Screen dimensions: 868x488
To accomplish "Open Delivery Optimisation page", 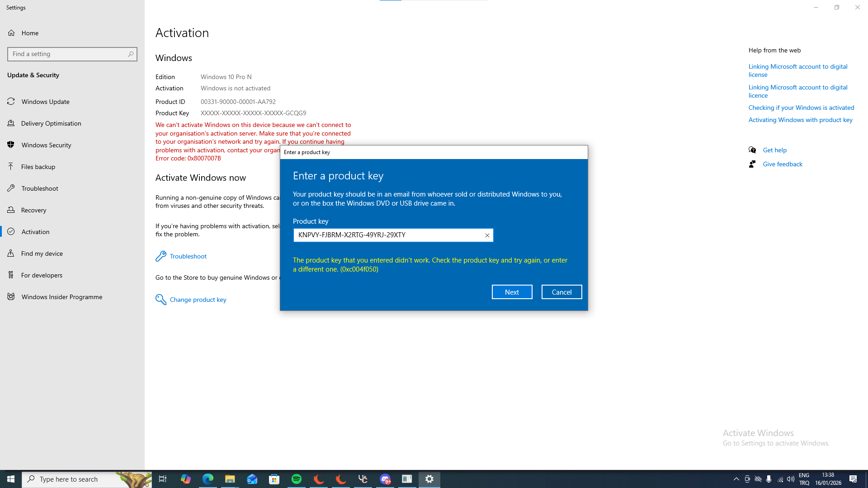I will tap(72, 123).
